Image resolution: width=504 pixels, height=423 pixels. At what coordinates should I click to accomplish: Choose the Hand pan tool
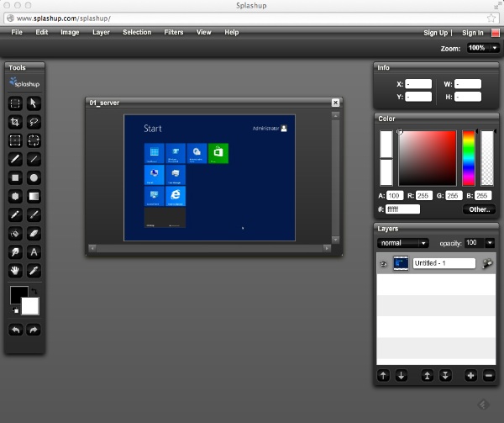click(15, 270)
